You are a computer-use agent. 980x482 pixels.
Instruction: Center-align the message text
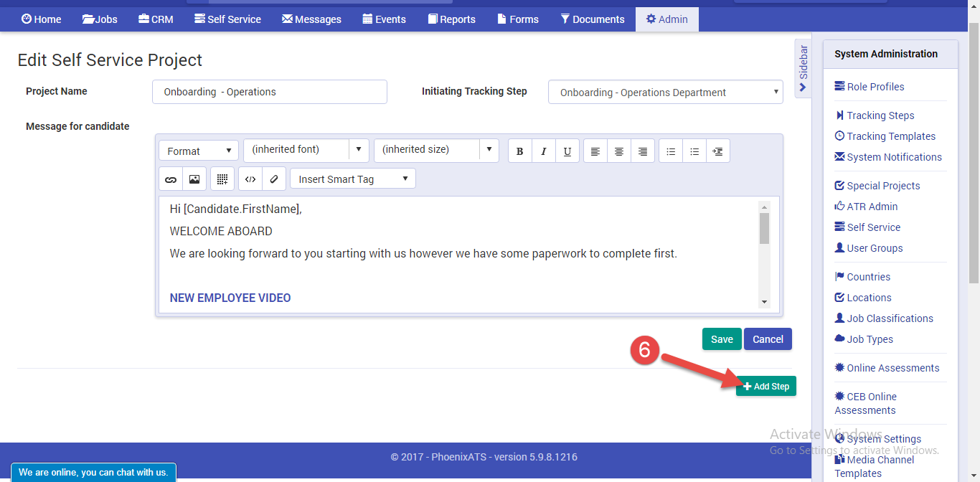[619, 151]
